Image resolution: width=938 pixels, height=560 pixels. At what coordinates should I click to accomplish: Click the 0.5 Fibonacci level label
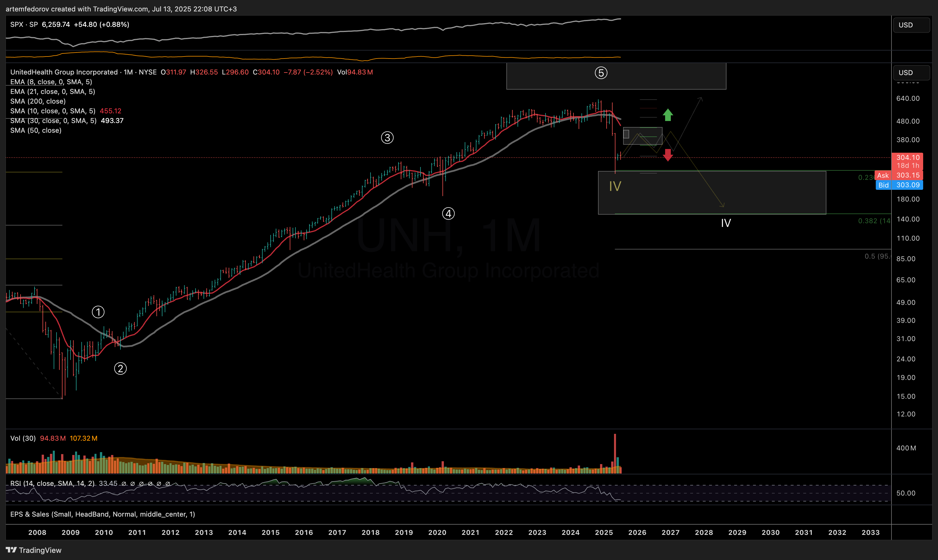tap(878, 256)
